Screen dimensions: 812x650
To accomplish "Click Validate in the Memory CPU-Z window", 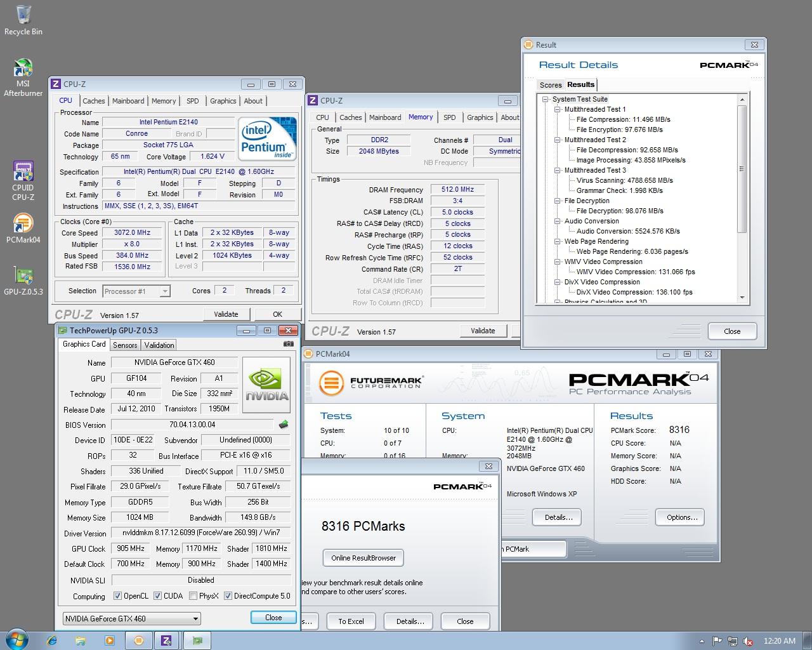I will 483,331.
